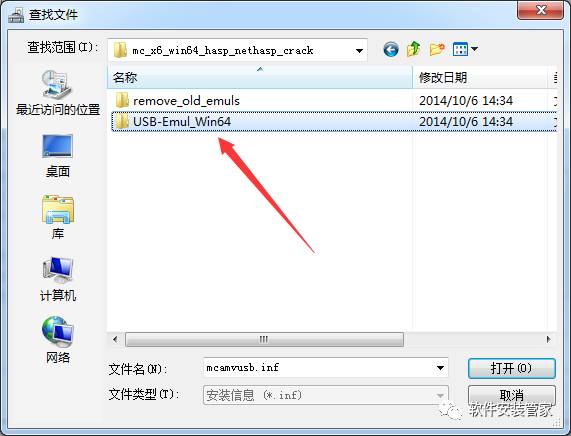This screenshot has width=571, height=436.
Task: Expand the look-in folder dropdown
Action: [x=359, y=51]
